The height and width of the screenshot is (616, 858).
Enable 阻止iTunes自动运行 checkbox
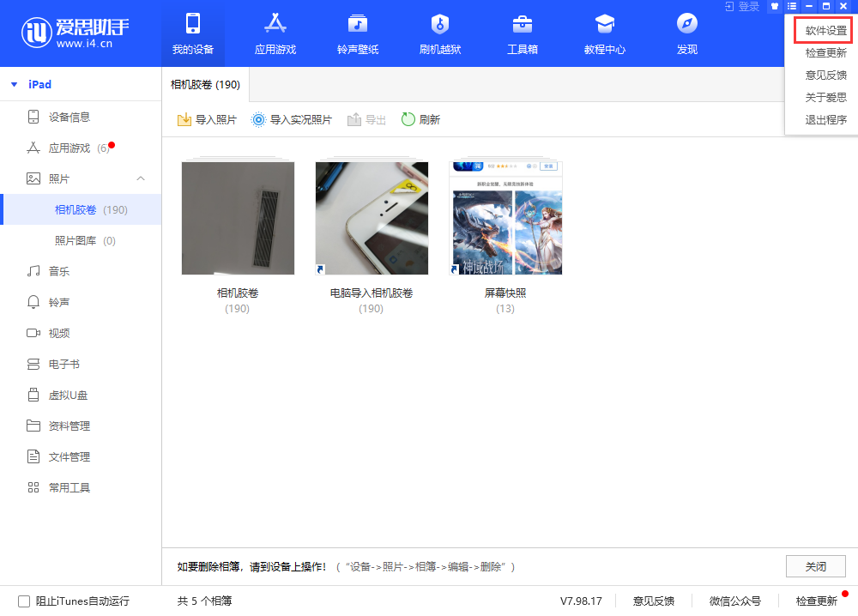pos(24,601)
